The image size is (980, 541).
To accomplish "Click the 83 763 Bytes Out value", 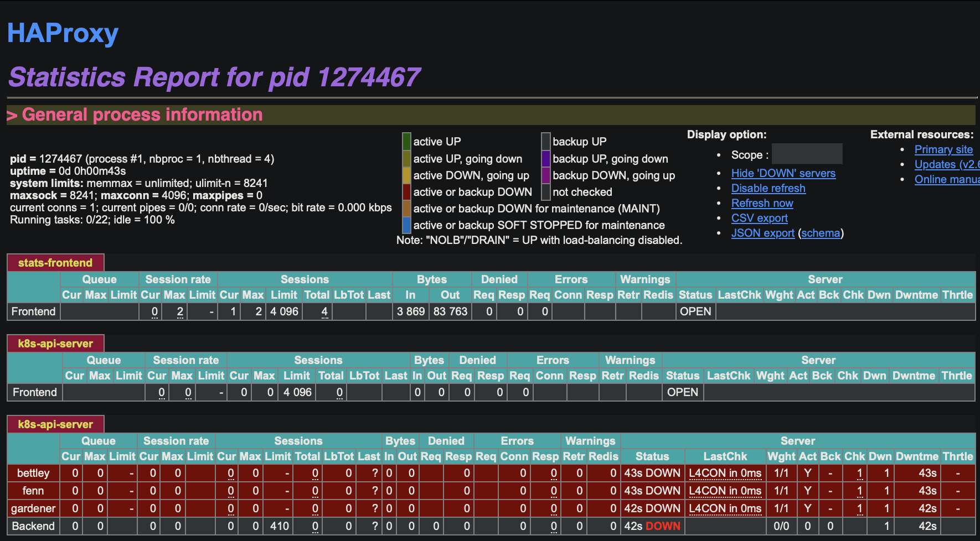I will tap(450, 311).
